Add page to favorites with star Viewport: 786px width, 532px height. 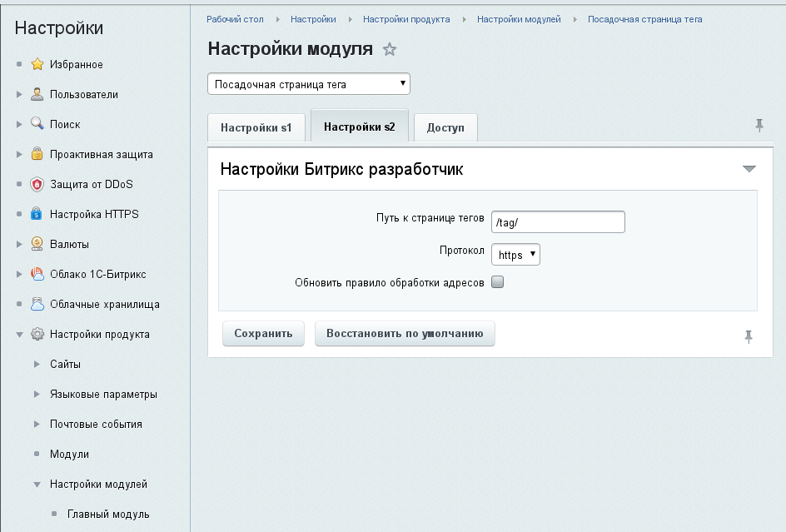click(389, 50)
